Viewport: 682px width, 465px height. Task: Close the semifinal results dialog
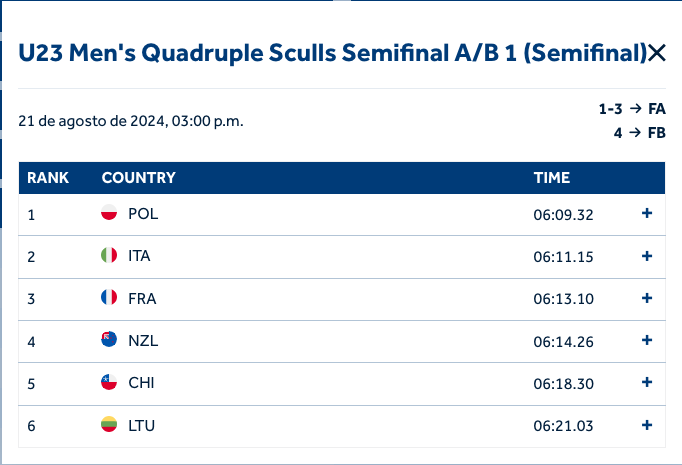click(x=657, y=53)
